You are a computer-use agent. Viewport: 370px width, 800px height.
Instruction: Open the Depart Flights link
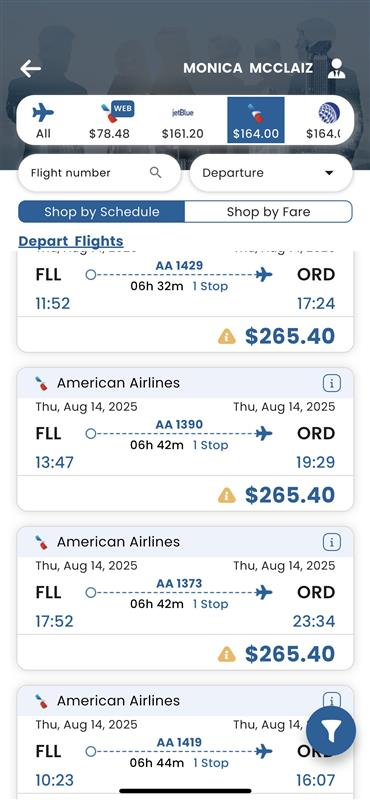71,241
